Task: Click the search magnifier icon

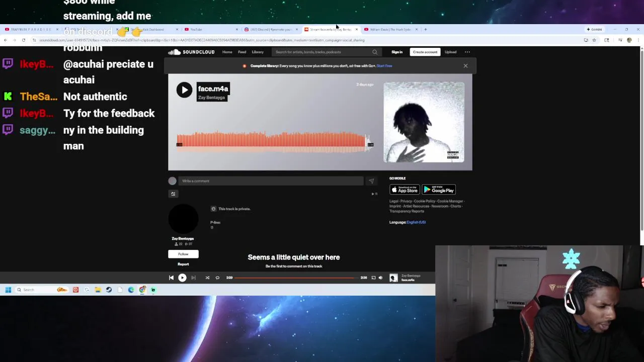Action: pos(375,52)
